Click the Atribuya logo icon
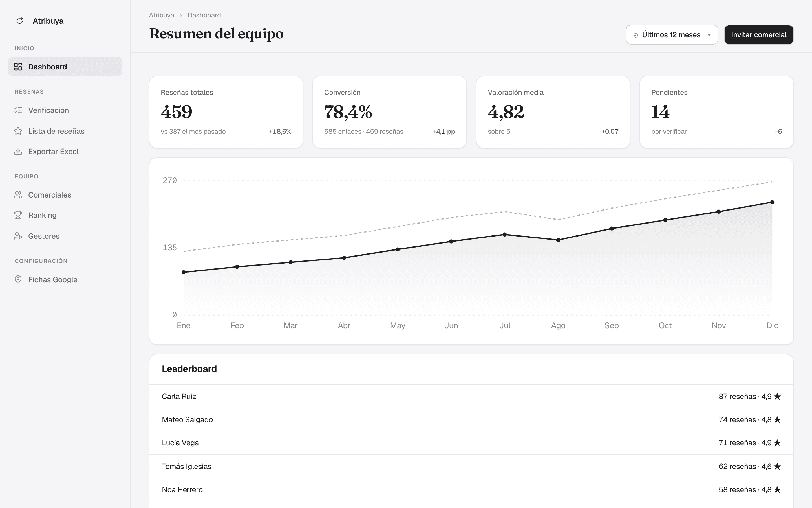Screen dimensions: 812x508 coord(20,21)
